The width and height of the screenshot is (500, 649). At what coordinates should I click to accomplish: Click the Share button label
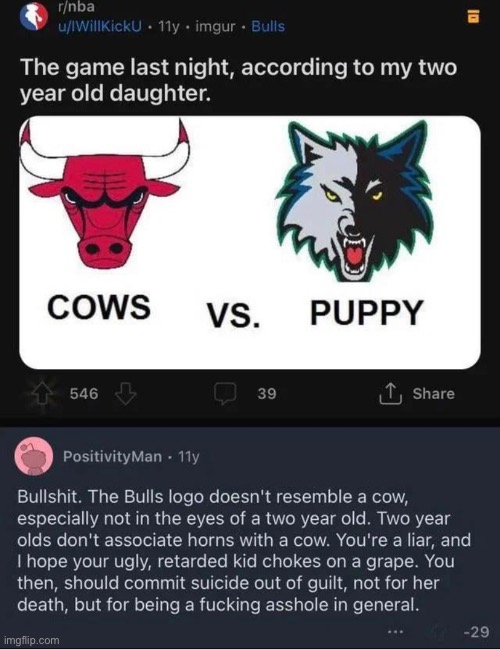(433, 393)
